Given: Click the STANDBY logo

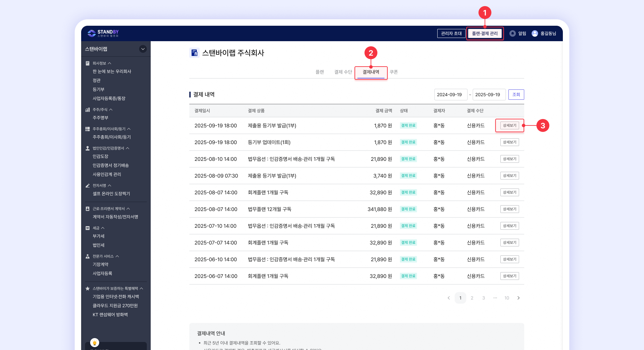Looking at the screenshot, I should (103, 33).
